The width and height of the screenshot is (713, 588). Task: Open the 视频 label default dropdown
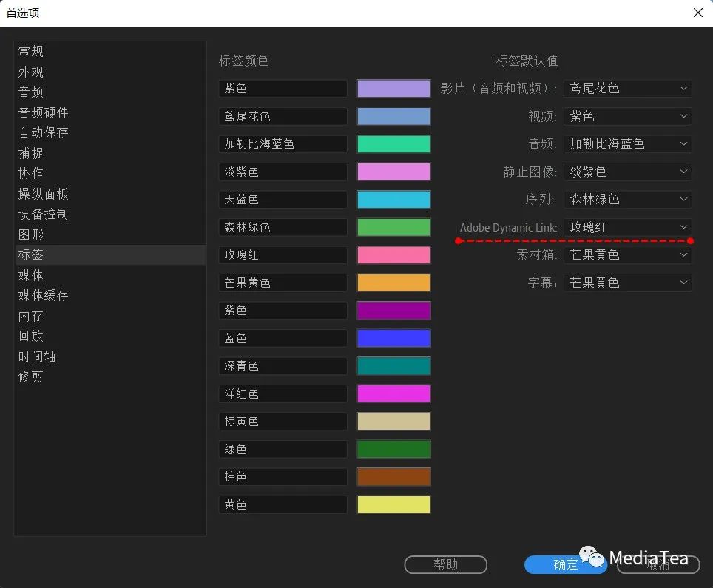click(627, 116)
